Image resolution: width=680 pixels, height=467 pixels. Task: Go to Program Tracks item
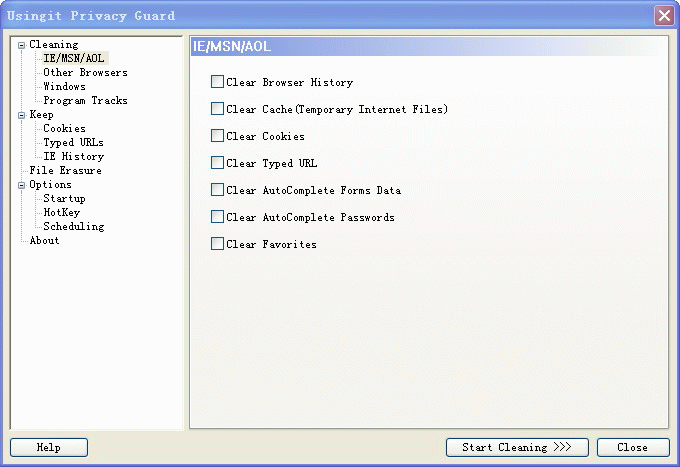[85, 101]
